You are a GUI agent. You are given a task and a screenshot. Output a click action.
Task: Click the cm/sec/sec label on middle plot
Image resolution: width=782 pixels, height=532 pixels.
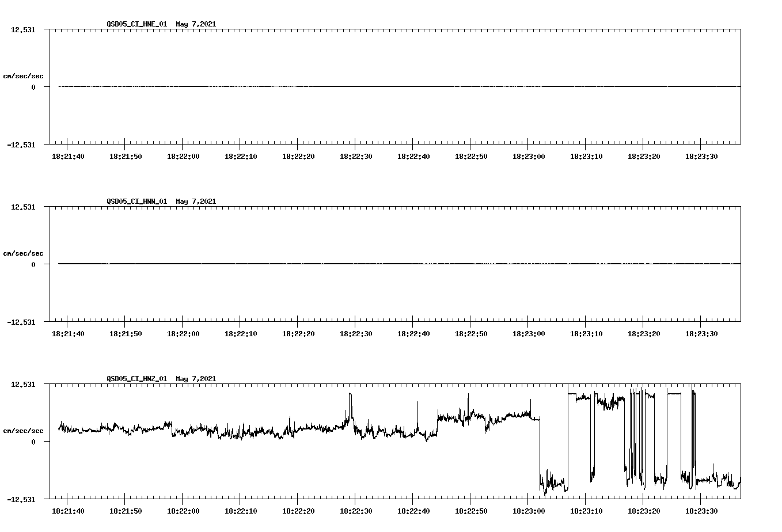coord(23,253)
